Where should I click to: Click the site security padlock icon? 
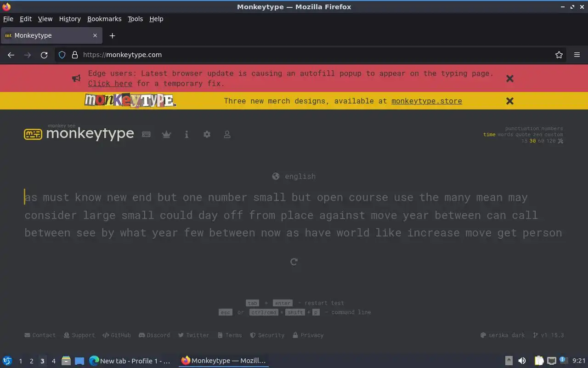[x=75, y=55]
